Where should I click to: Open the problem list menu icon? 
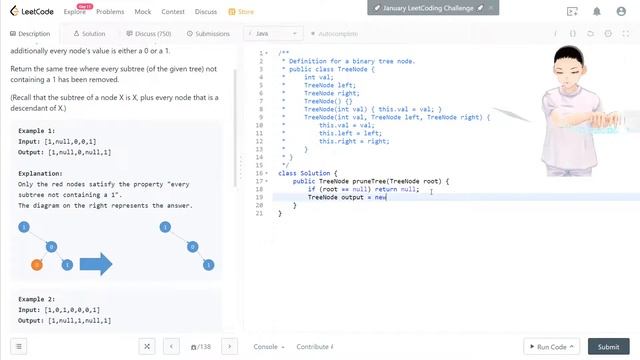19,347
